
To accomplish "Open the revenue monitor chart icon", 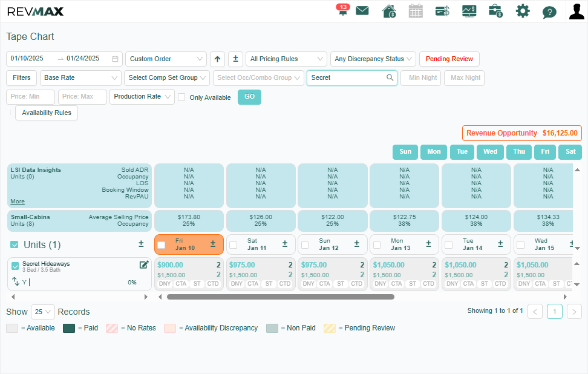I will [469, 11].
